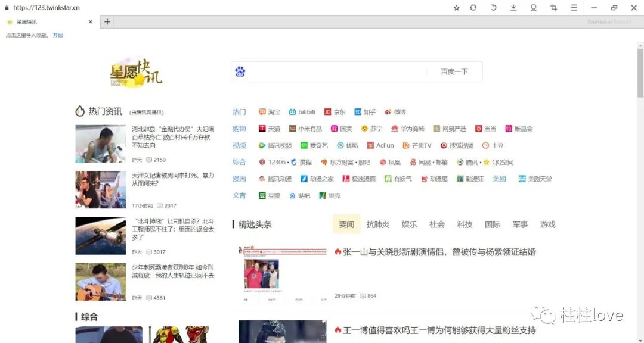Open the 国美 link

pyautogui.click(x=342, y=129)
